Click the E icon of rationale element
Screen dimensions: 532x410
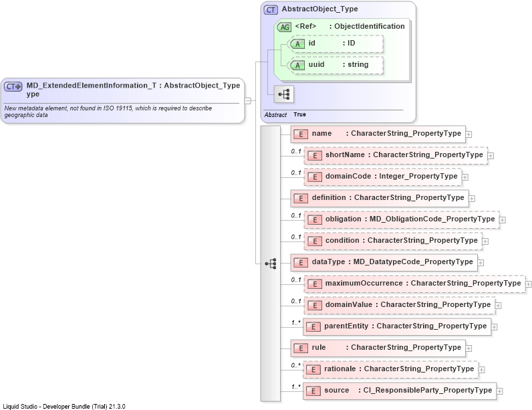[313, 369]
